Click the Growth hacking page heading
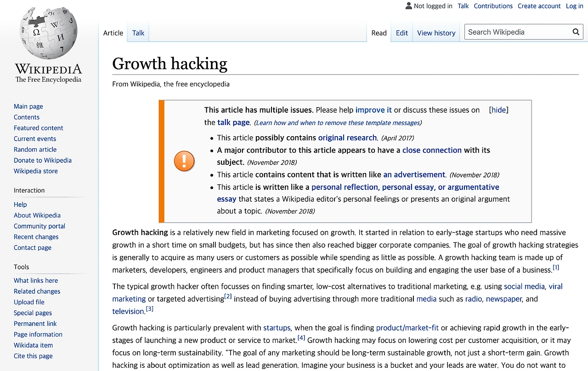588x371 pixels. click(170, 64)
